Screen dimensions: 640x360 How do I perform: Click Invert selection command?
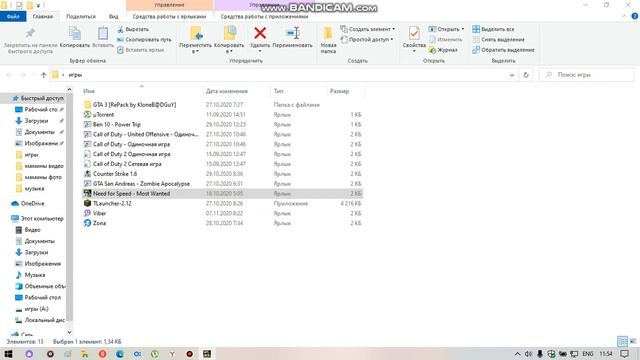tap(503, 50)
